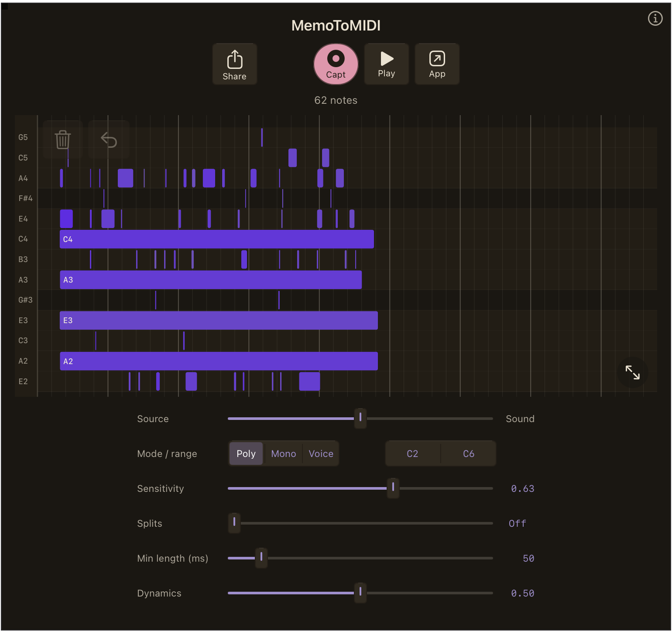Viewport: 672px width, 641px height.
Task: Click the G5 row label
Action: 23,137
